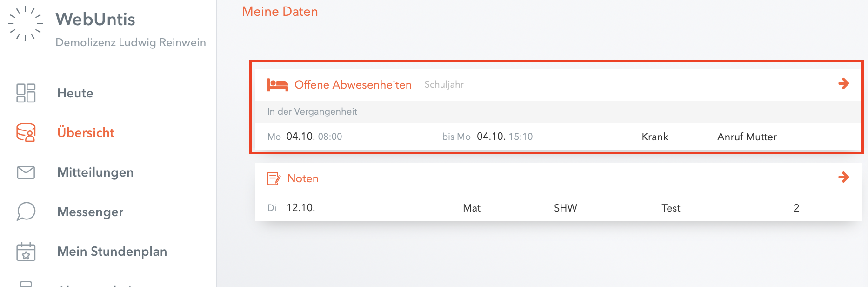
Task: Click the Offene Abwesenheiten heading
Action: point(353,85)
